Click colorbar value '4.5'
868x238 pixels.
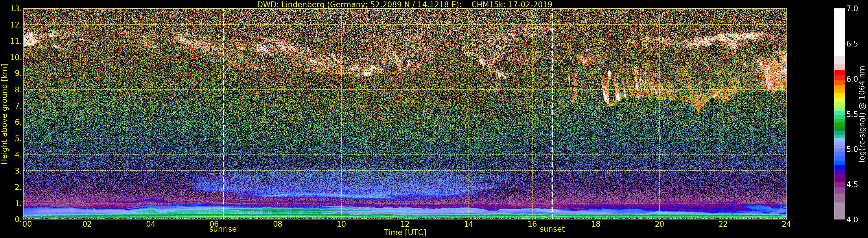[x=852, y=185]
